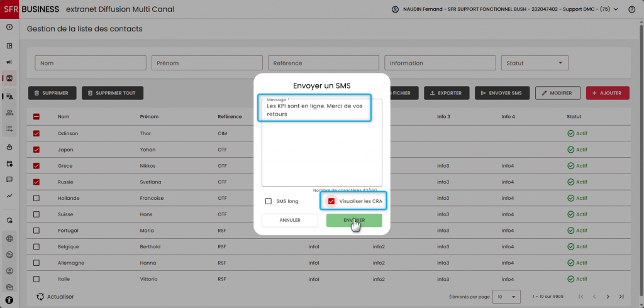Click the red AJOUTER button
The height and width of the screenshot is (308, 644).
click(x=607, y=93)
